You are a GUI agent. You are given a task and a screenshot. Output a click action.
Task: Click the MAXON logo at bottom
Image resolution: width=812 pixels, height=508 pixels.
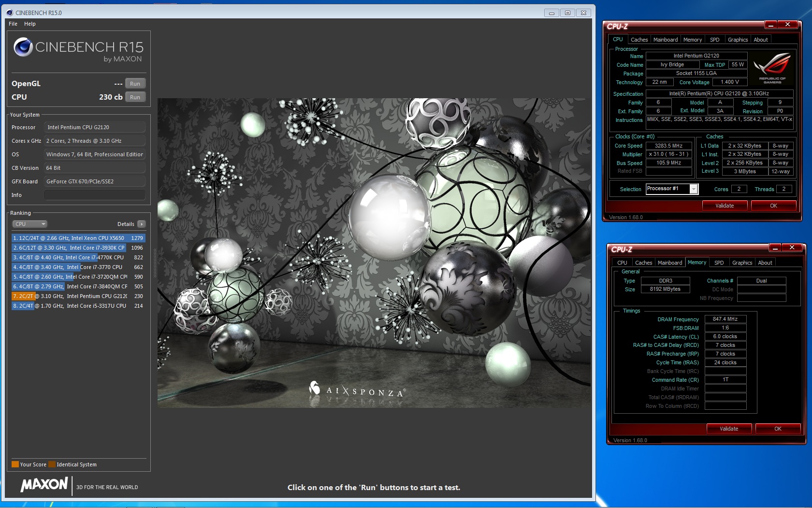(x=44, y=484)
